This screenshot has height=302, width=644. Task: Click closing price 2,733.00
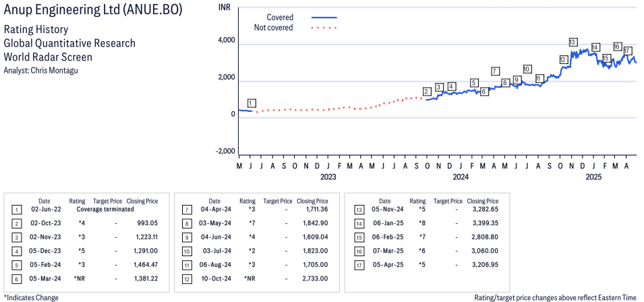(316, 279)
